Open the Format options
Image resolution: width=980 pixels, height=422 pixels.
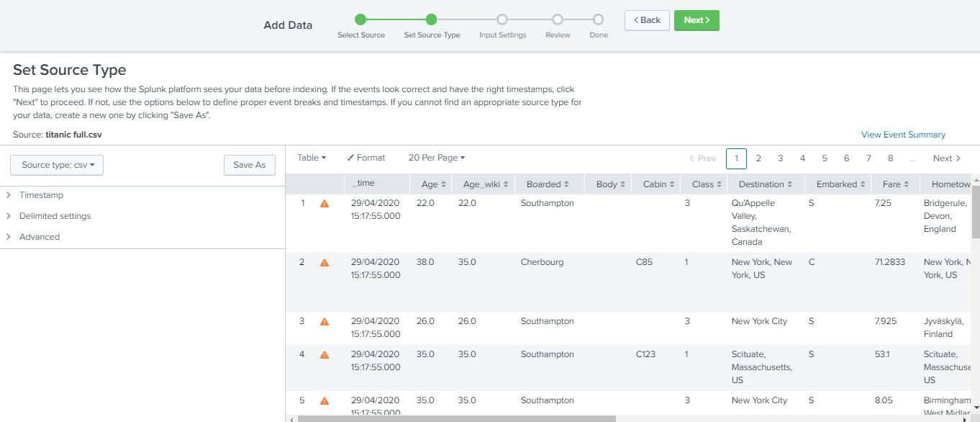point(366,158)
